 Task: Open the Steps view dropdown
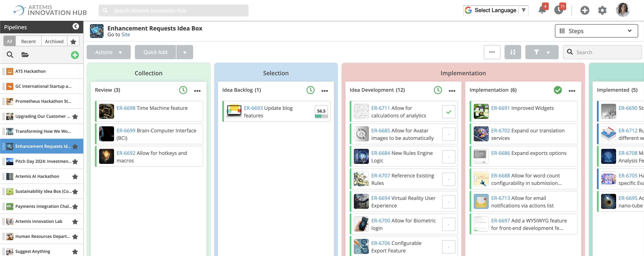coord(596,31)
